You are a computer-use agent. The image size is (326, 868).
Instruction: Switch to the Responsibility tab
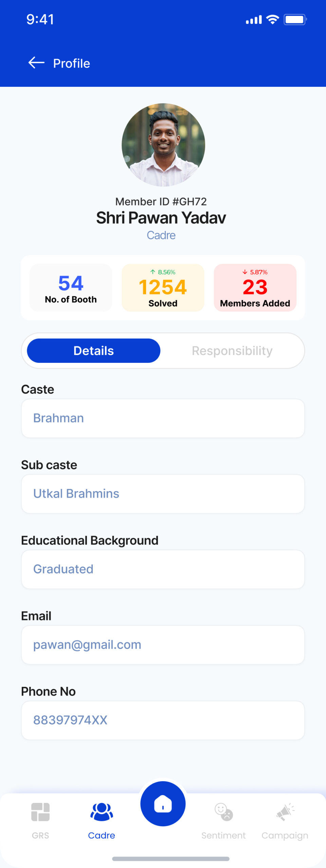232,351
